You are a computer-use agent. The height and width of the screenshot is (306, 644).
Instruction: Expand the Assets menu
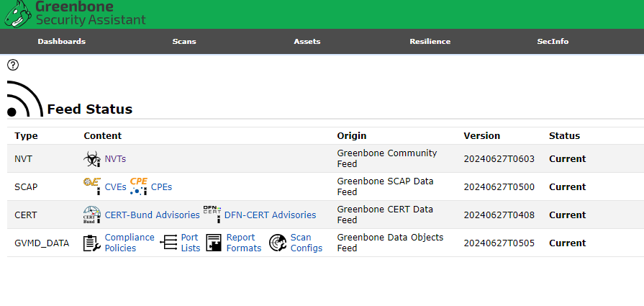pyautogui.click(x=307, y=41)
